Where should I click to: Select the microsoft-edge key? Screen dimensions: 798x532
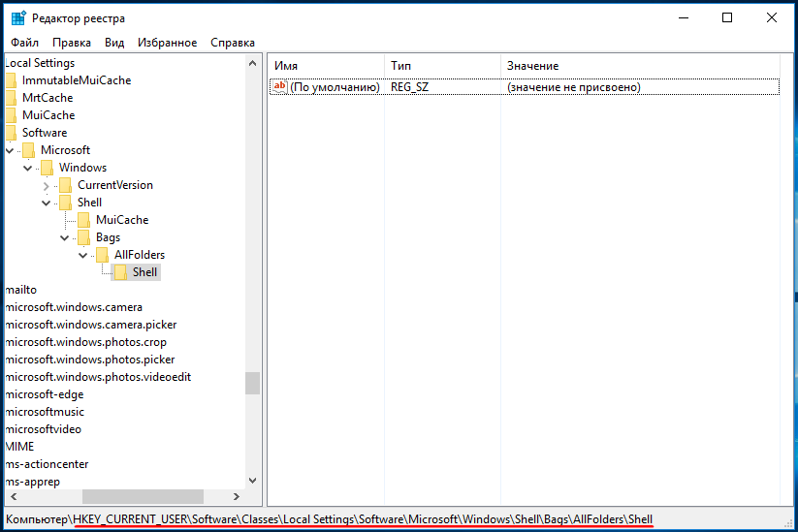(45, 394)
